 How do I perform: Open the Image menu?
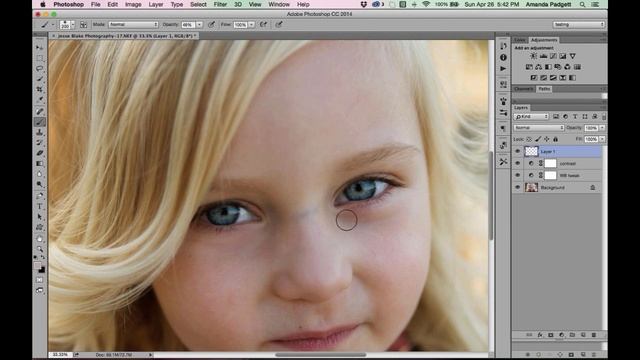coord(133,4)
